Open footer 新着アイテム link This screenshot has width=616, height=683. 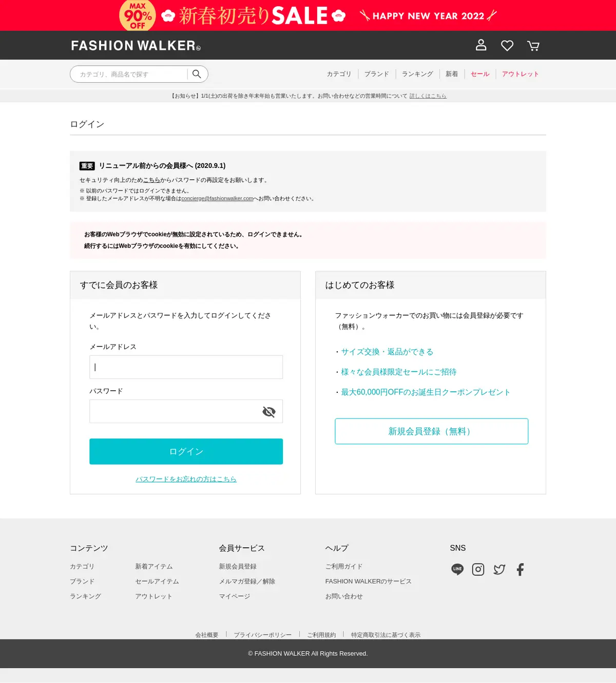154,566
